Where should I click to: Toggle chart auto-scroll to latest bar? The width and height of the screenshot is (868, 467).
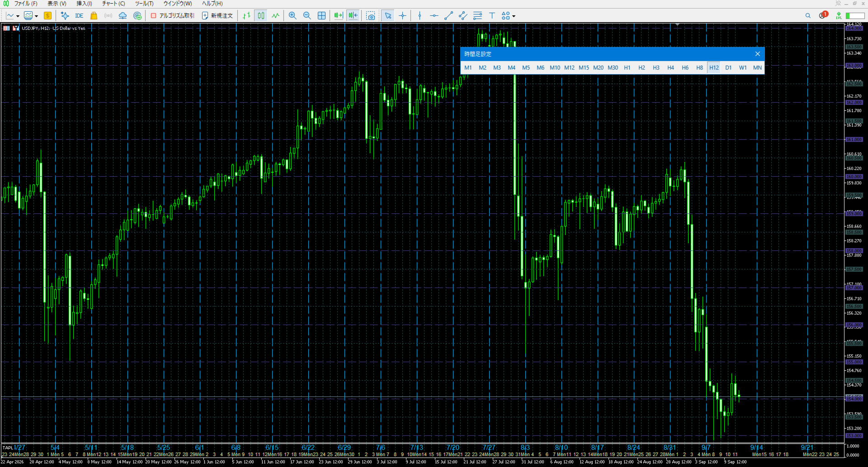[338, 16]
